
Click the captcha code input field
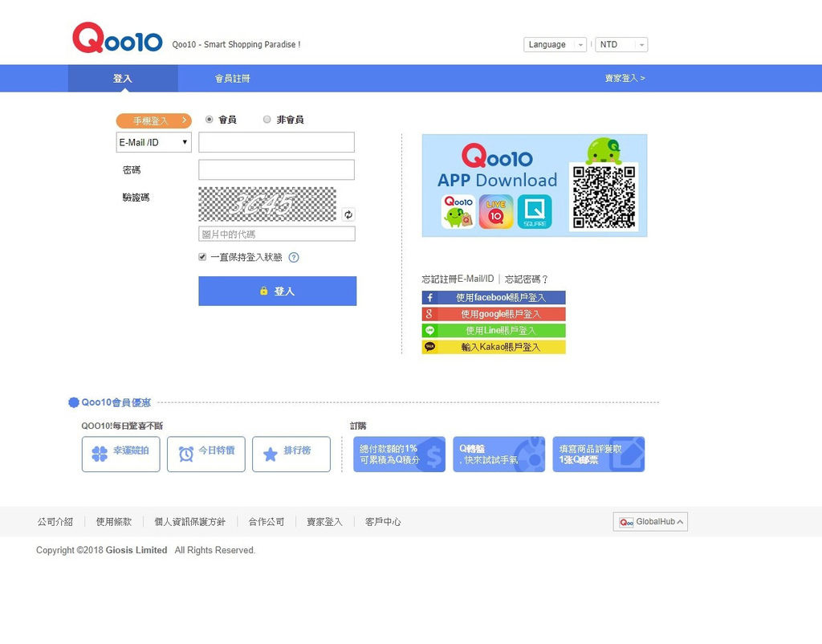click(277, 234)
